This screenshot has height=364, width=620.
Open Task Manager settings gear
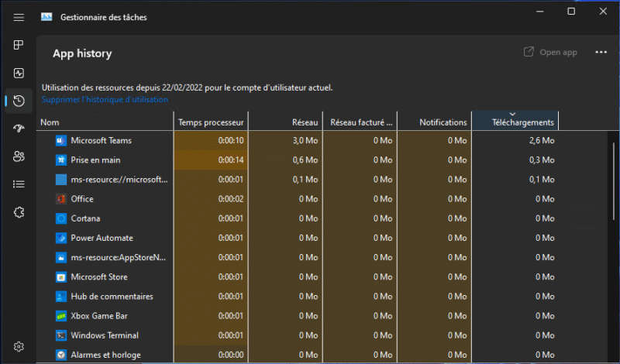19,346
